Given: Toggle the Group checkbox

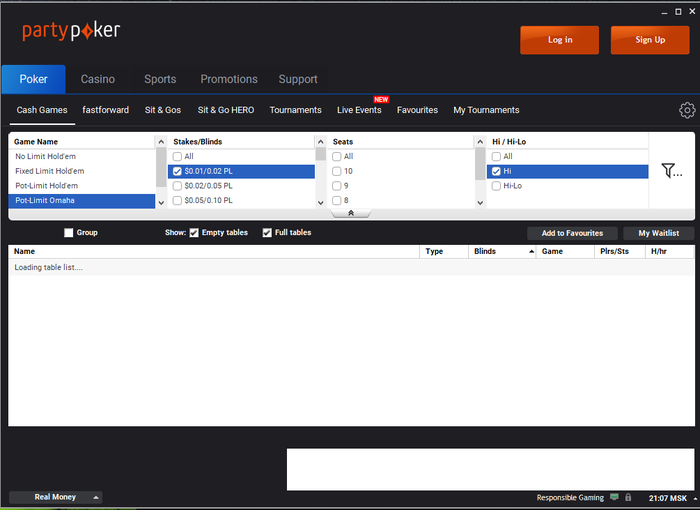Looking at the screenshot, I should [68, 233].
